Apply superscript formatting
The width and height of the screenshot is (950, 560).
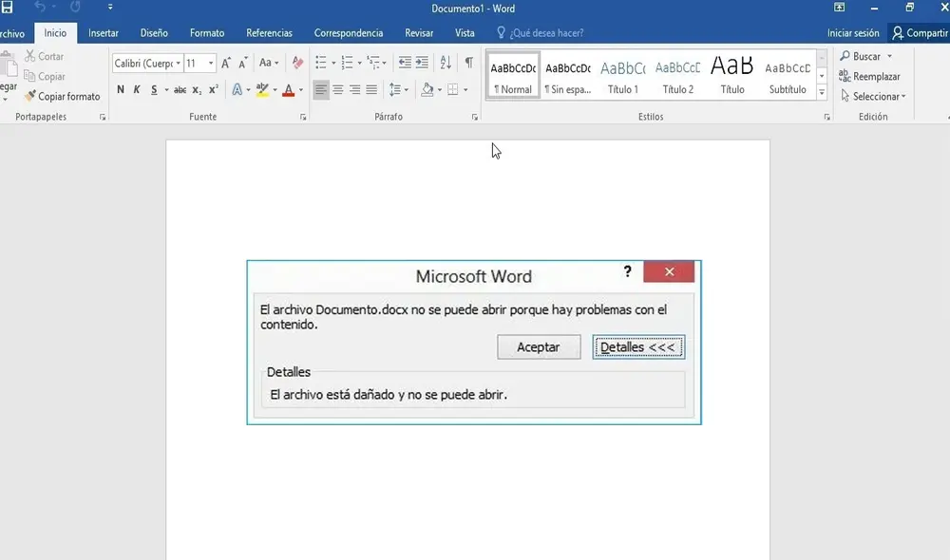[213, 89]
